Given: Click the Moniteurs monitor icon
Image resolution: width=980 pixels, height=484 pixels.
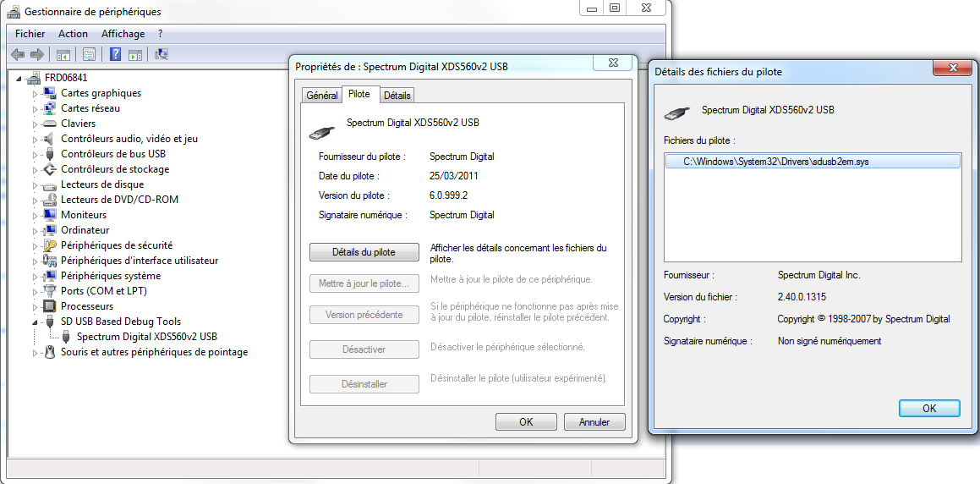Looking at the screenshot, I should (x=50, y=215).
